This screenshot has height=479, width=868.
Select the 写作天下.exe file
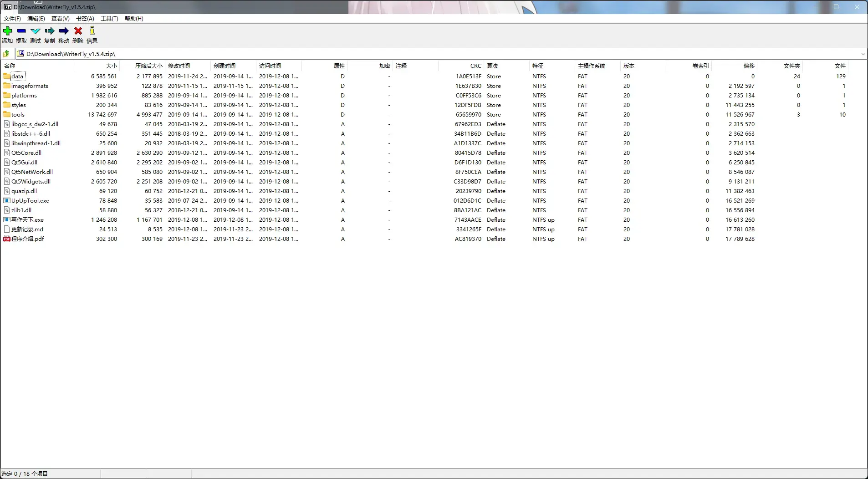click(27, 220)
